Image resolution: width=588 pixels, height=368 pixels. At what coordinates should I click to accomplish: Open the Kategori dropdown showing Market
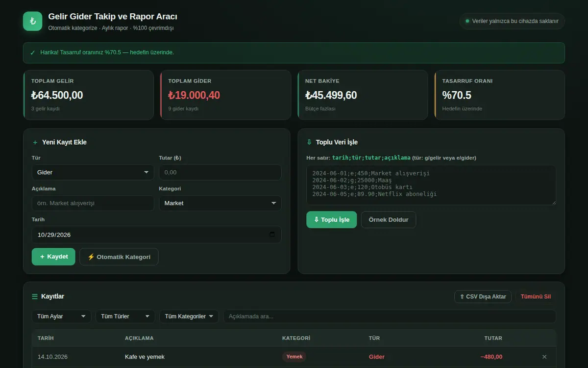coord(220,203)
